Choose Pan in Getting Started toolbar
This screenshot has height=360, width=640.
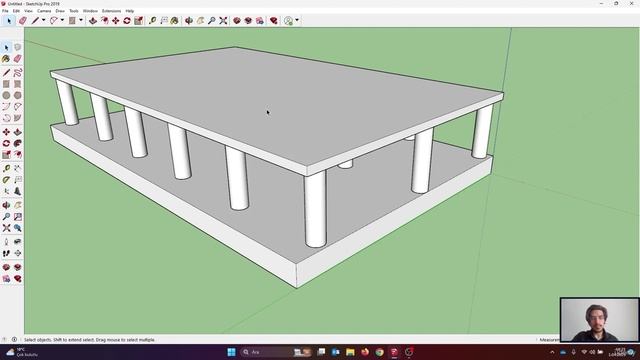pyautogui.click(x=200, y=20)
